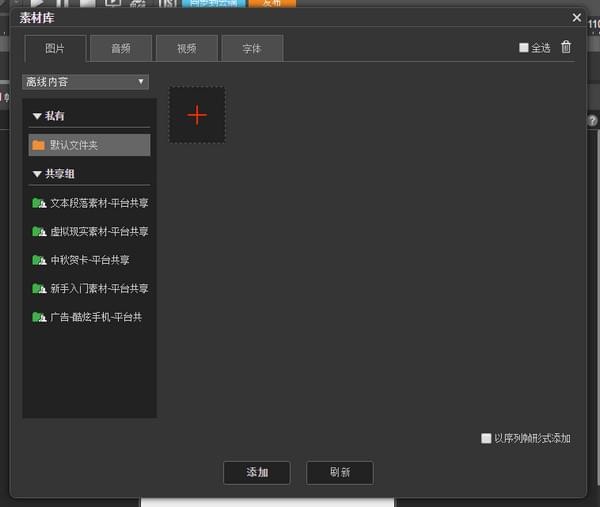Open shared folder 广告-酷炫手机-平台共享

pos(87,317)
